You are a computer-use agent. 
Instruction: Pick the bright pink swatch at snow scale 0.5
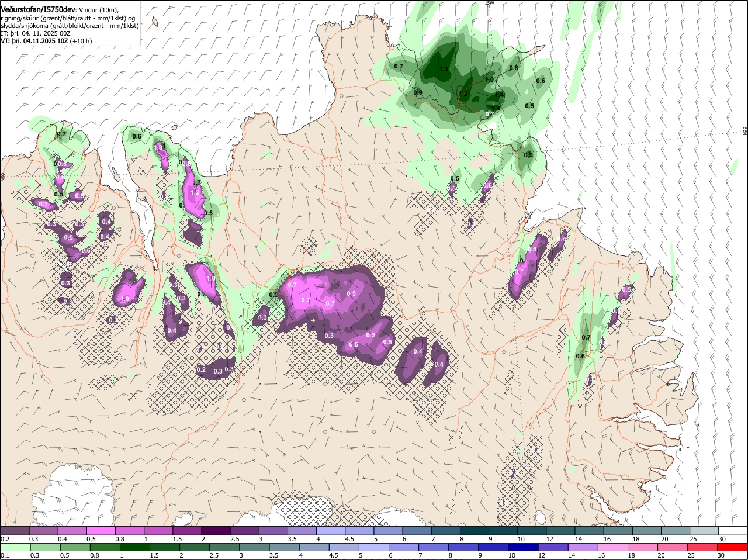101,531
